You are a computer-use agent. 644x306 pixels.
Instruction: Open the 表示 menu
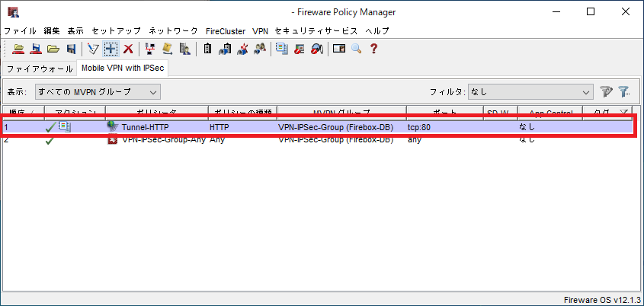click(75, 30)
